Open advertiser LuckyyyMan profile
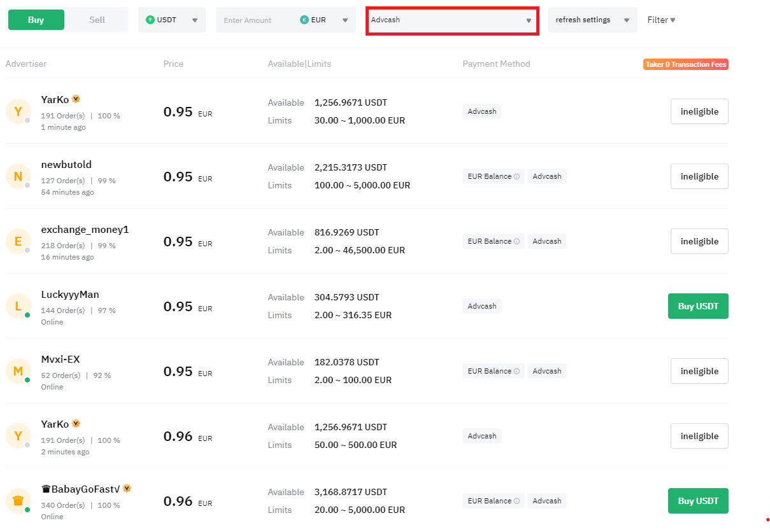This screenshot has width=770, height=532. [70, 294]
